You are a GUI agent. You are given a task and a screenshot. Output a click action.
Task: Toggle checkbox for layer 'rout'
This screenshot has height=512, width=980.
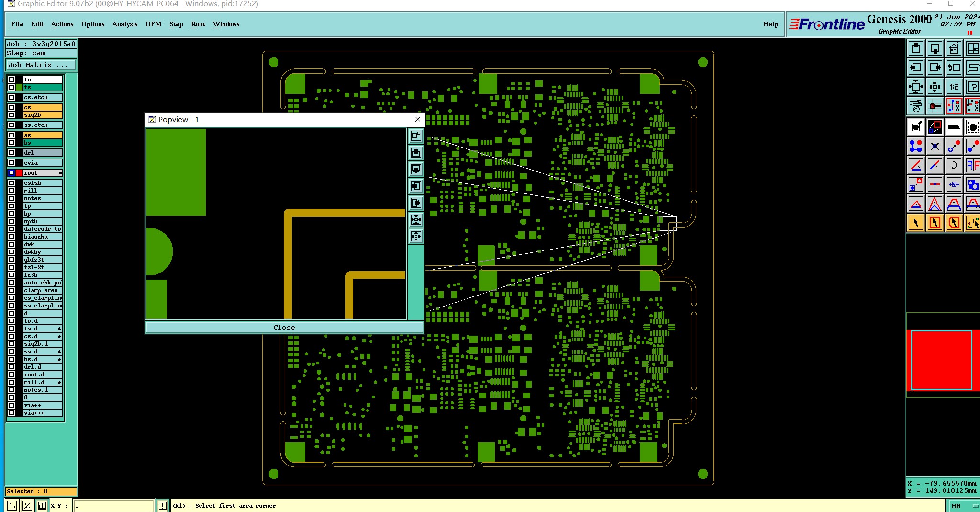coord(11,173)
